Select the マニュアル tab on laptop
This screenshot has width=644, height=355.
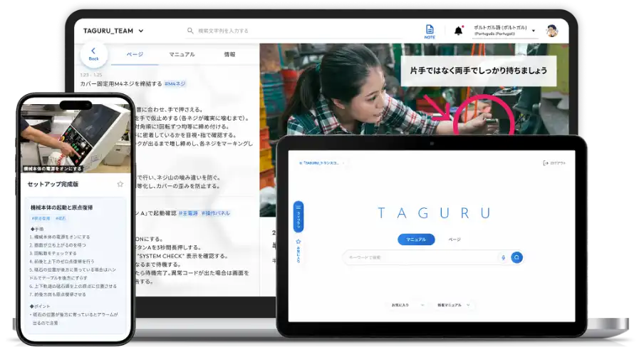pyautogui.click(x=182, y=55)
